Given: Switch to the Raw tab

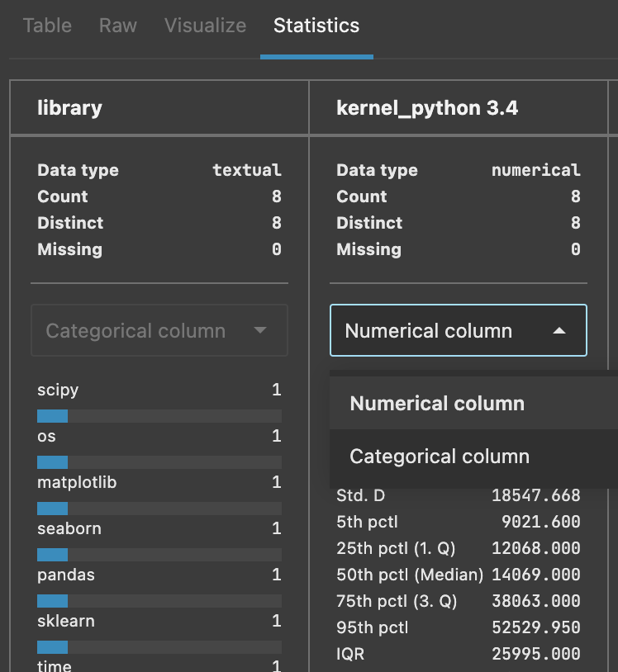Looking at the screenshot, I should [117, 26].
